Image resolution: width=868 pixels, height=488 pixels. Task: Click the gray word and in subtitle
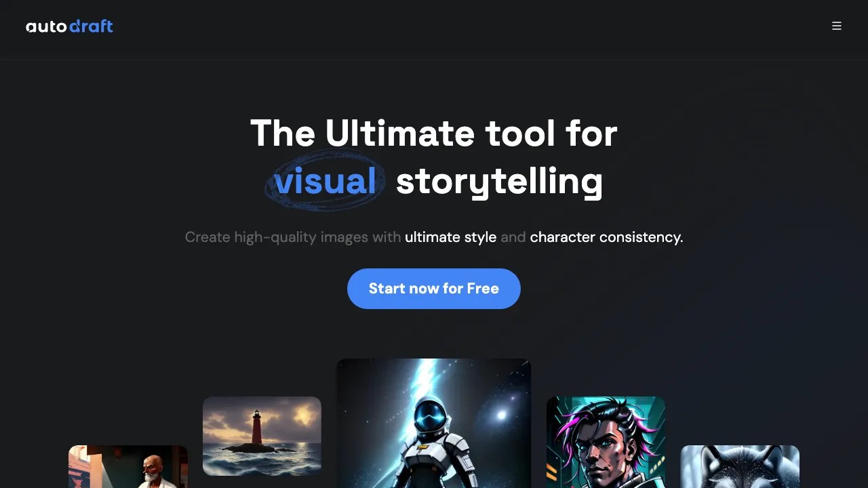click(513, 237)
